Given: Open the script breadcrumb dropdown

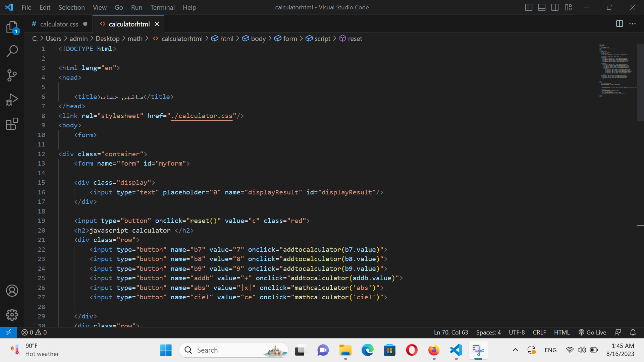Looking at the screenshot, I should coord(318,39).
